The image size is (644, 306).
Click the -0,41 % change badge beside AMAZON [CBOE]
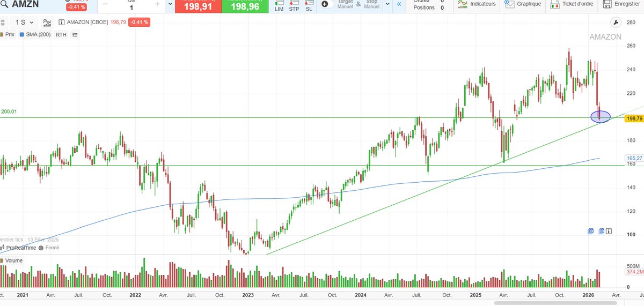tap(138, 23)
